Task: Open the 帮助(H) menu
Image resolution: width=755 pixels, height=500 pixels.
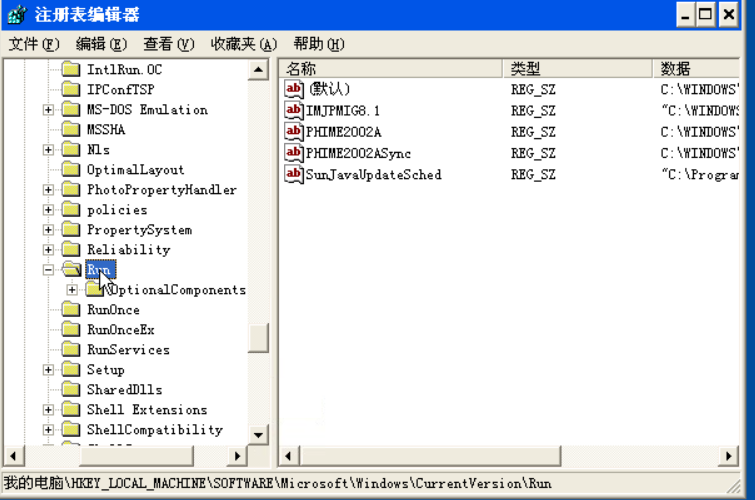Action: point(319,44)
